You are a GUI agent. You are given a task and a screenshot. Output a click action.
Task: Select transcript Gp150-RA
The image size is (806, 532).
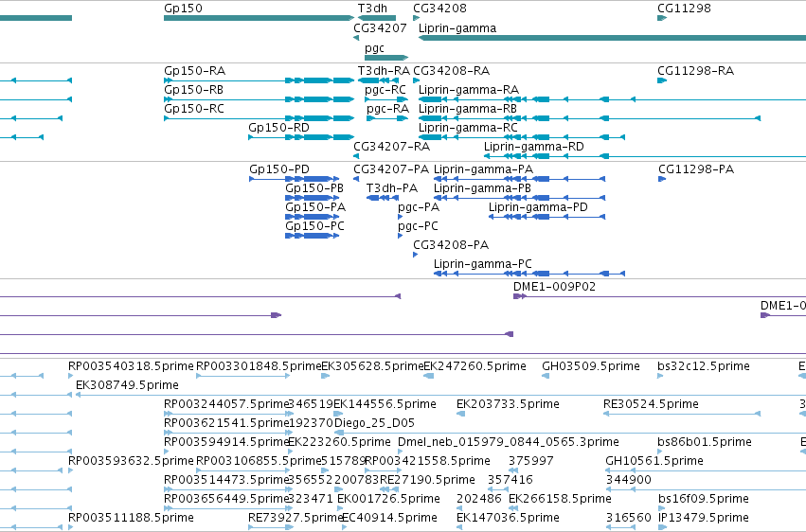coord(260,80)
